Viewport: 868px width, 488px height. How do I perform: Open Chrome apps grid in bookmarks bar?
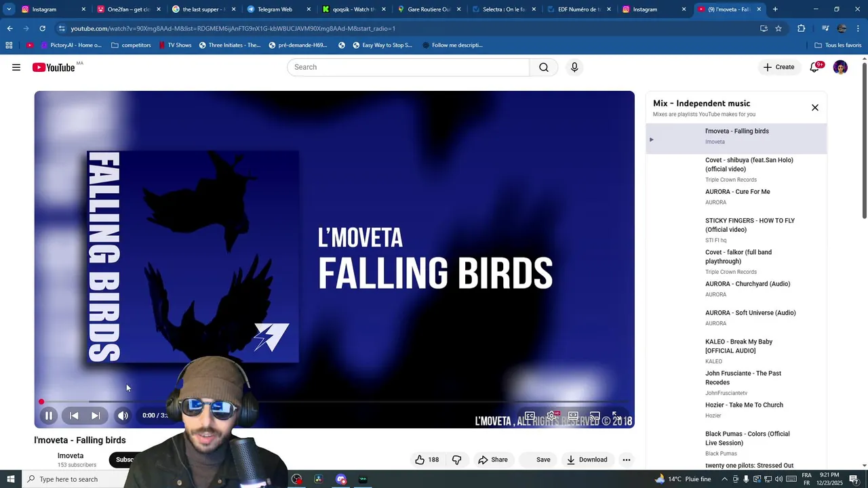pyautogui.click(x=9, y=45)
